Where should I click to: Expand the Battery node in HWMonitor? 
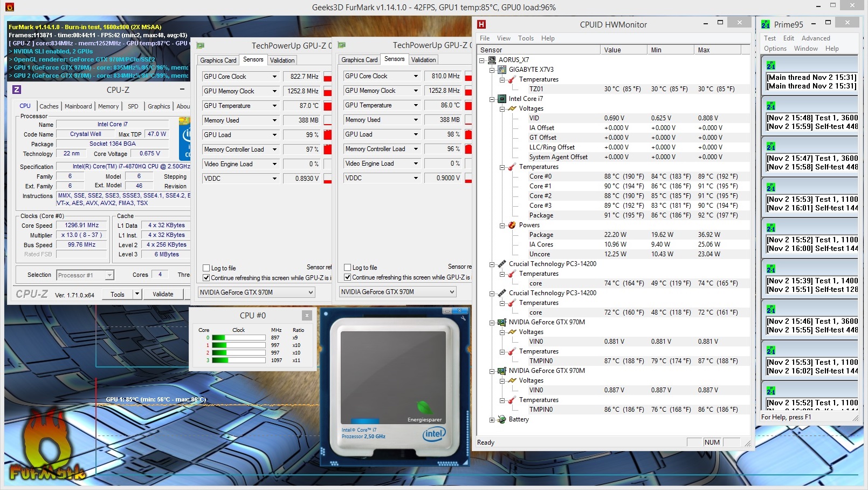tap(492, 419)
